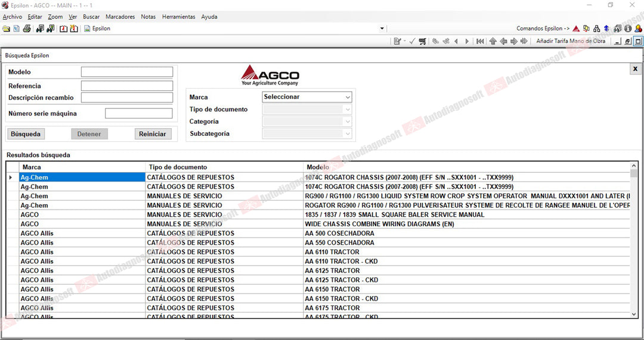Click the results scrollbar up arrow
This screenshot has width=644, height=340.
point(634,166)
